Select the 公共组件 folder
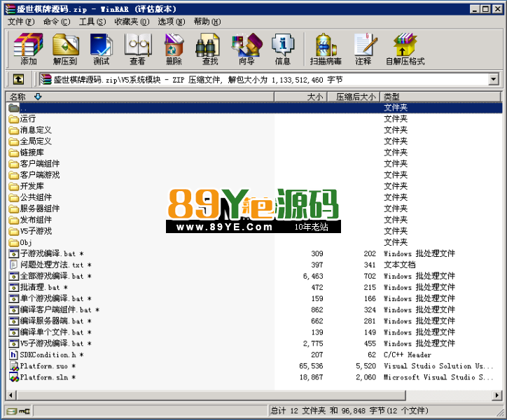 point(30,197)
